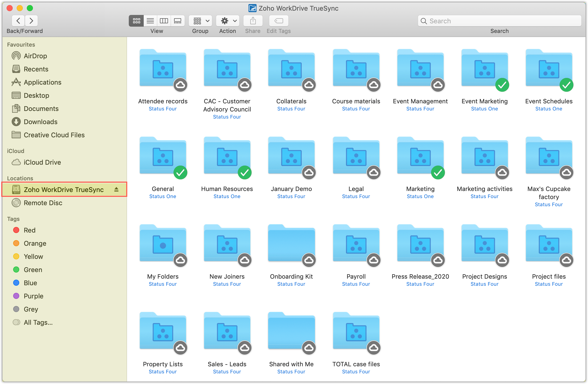Click the Edit Tags icon
The image size is (588, 384).
279,21
